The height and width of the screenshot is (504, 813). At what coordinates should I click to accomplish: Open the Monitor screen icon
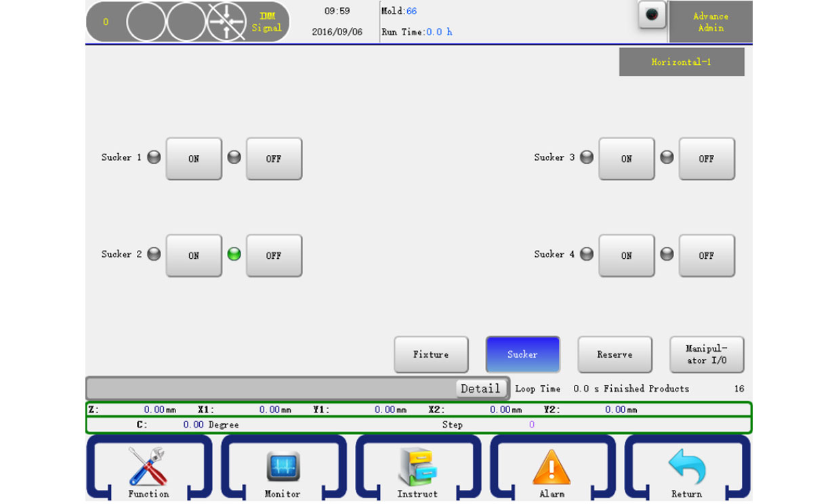coord(283,467)
